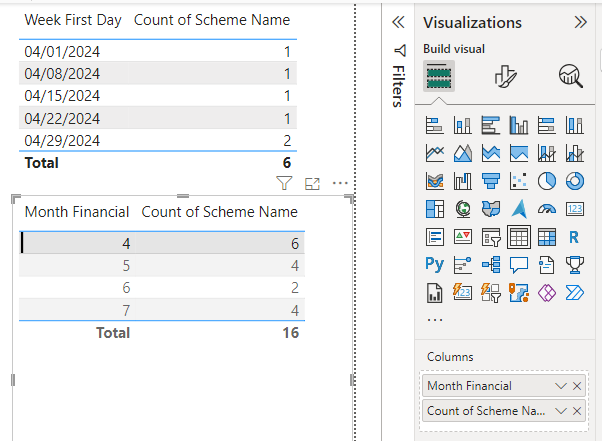Select the 04/15/2024 date cell
602x441 pixels.
62,96
